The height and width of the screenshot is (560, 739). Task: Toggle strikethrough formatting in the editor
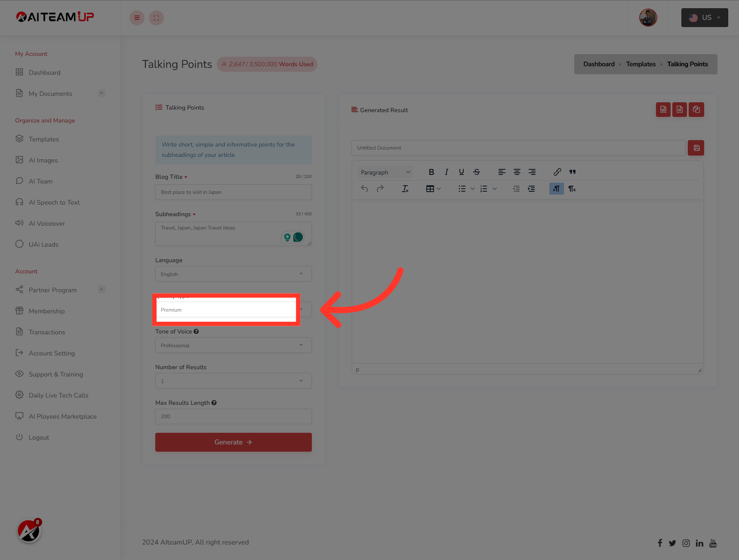(477, 171)
